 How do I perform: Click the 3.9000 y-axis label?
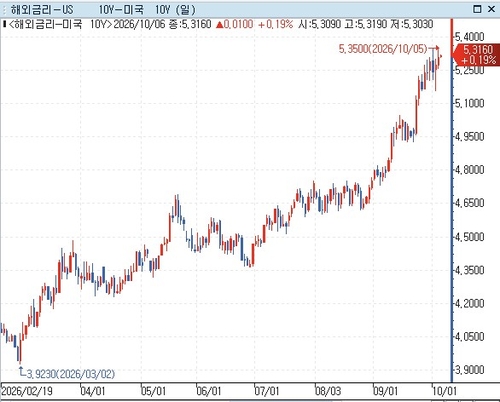[x=469, y=369]
